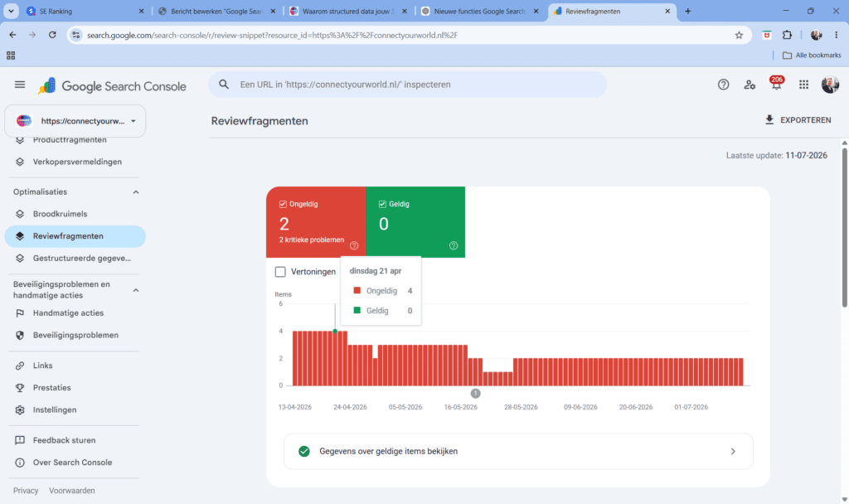Click the green Geldig summary card

[x=415, y=222]
